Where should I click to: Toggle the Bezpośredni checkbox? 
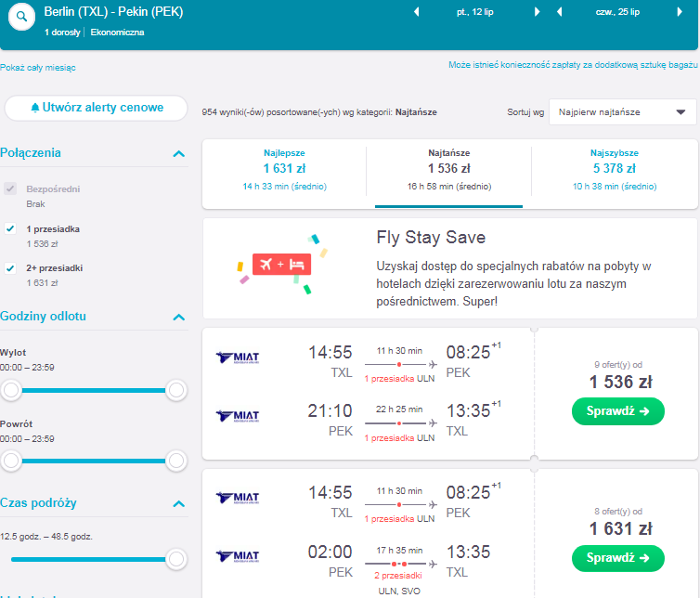10,188
